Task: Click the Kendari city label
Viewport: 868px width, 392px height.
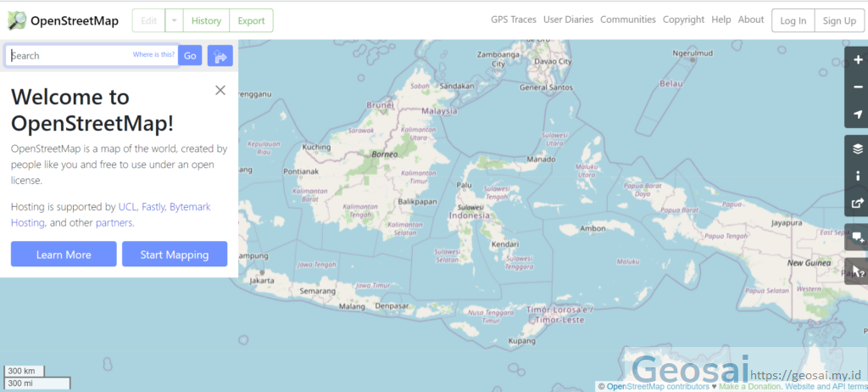Action: click(x=505, y=244)
